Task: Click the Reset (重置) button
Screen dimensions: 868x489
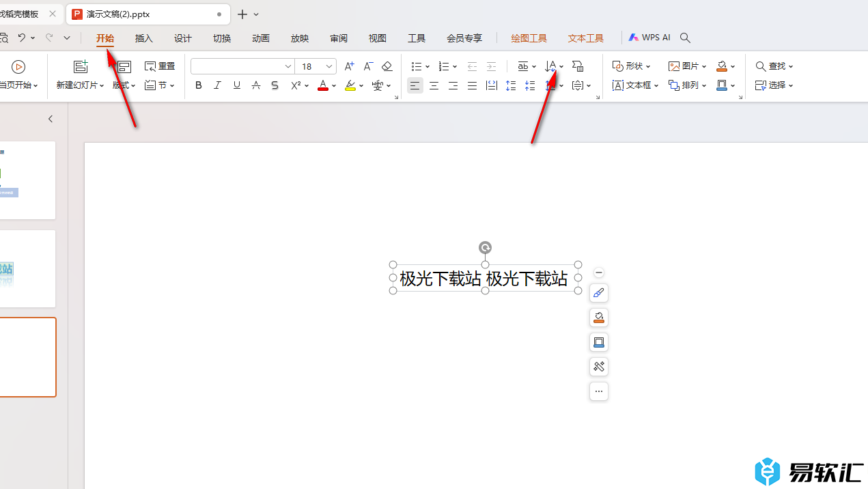Action: click(160, 66)
